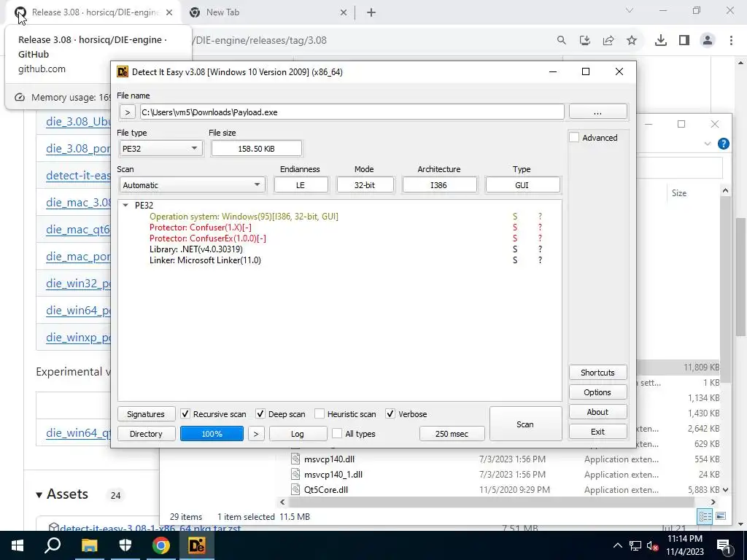This screenshot has width=747, height=560.
Task: Switch Explorer to large icons view
Action: [x=721, y=517]
